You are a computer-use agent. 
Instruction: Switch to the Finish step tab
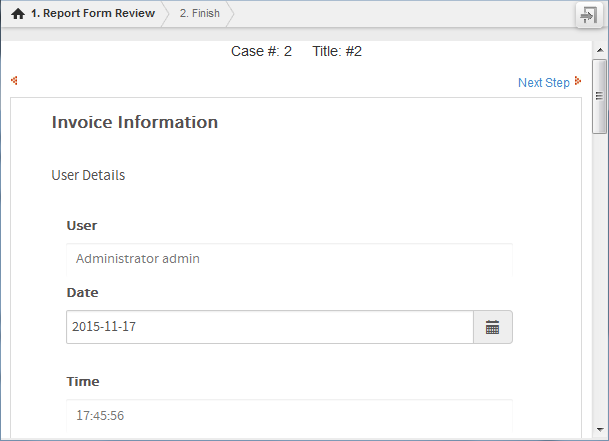point(199,14)
